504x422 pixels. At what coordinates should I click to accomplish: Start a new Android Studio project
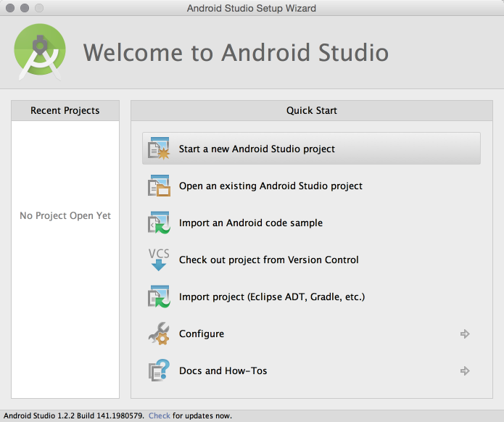311,149
